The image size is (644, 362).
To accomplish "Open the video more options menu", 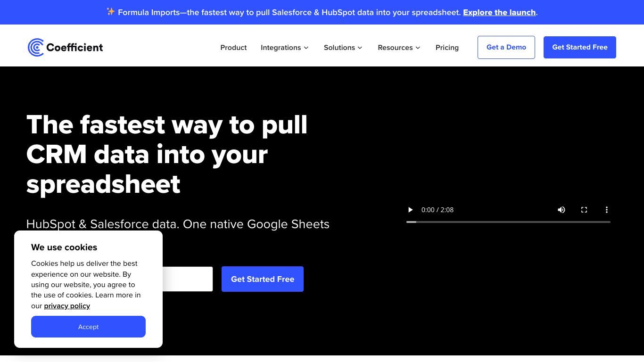I will [607, 210].
